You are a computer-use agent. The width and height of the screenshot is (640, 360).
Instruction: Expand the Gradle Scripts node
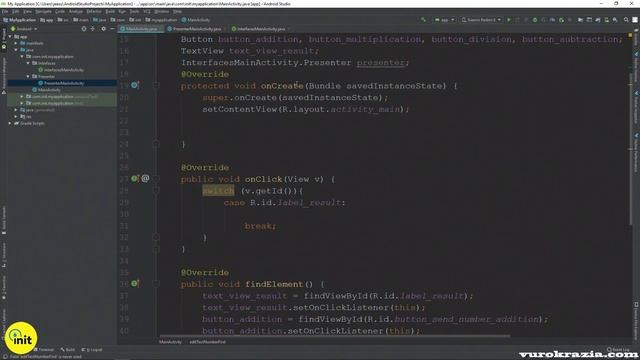(10, 123)
